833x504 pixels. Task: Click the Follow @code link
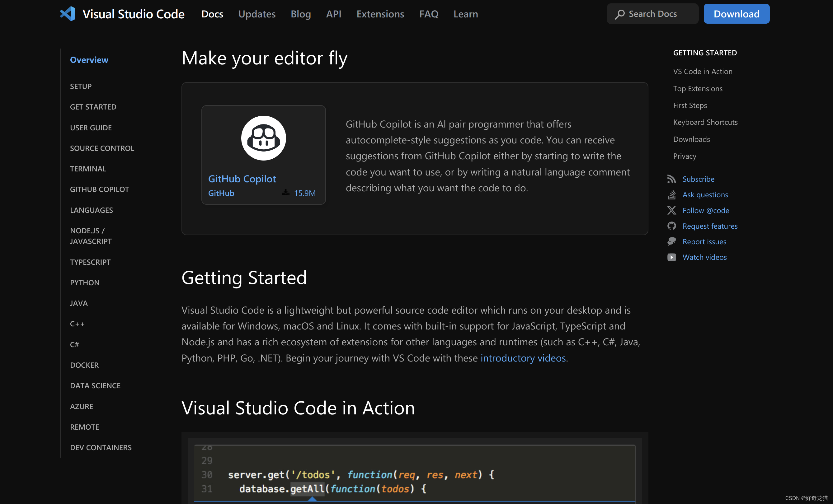pyautogui.click(x=706, y=210)
